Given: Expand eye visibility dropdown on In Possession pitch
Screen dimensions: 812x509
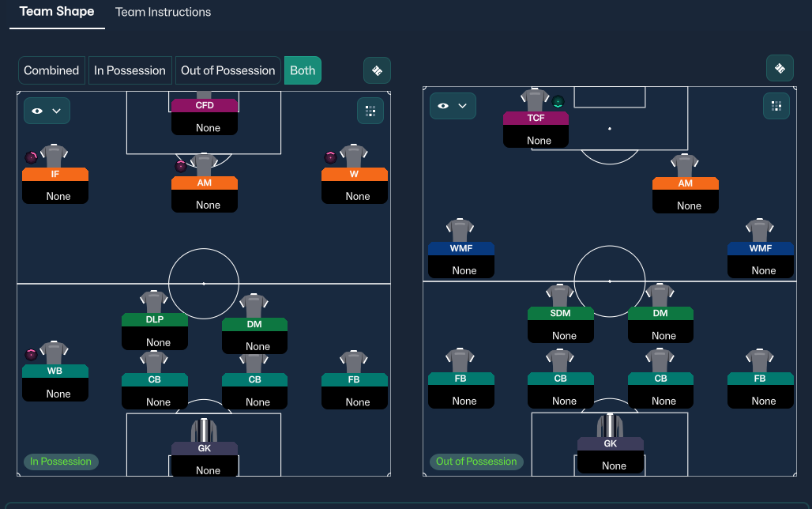Looking at the screenshot, I should click(47, 111).
